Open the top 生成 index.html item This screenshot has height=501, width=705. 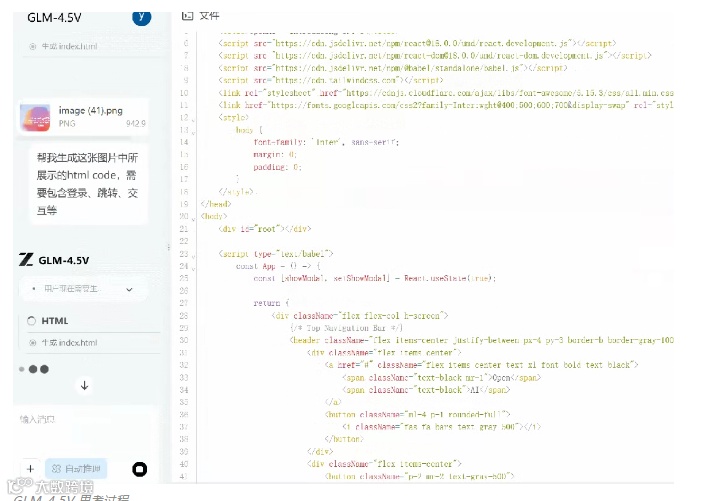69,46
